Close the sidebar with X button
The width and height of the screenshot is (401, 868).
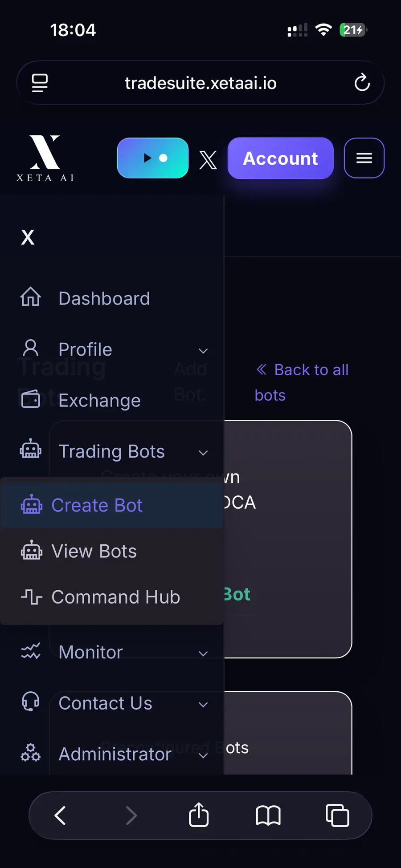click(x=28, y=237)
